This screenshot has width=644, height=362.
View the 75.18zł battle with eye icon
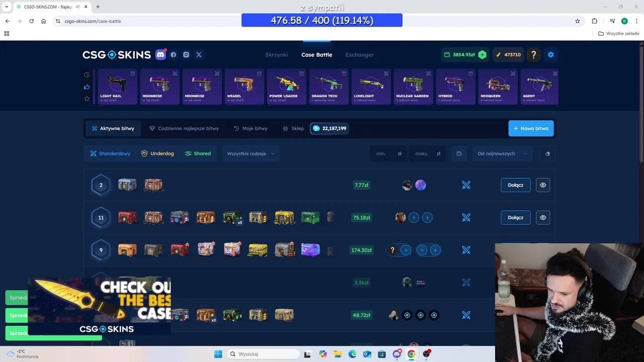coord(543,218)
